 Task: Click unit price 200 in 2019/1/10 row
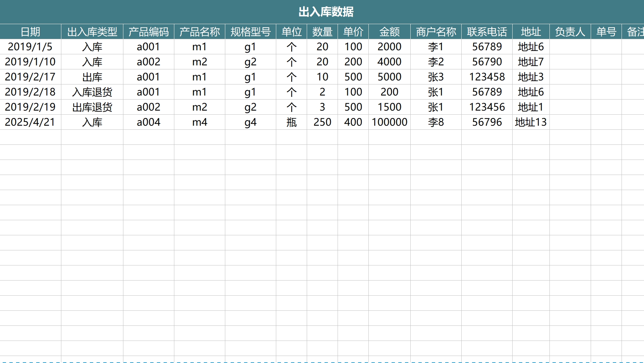(353, 62)
